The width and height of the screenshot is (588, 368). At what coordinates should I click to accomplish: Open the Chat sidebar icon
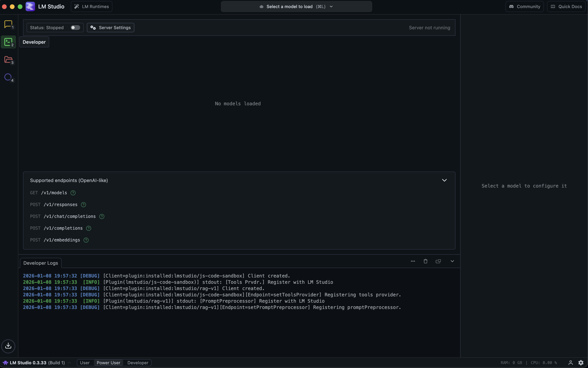point(8,24)
